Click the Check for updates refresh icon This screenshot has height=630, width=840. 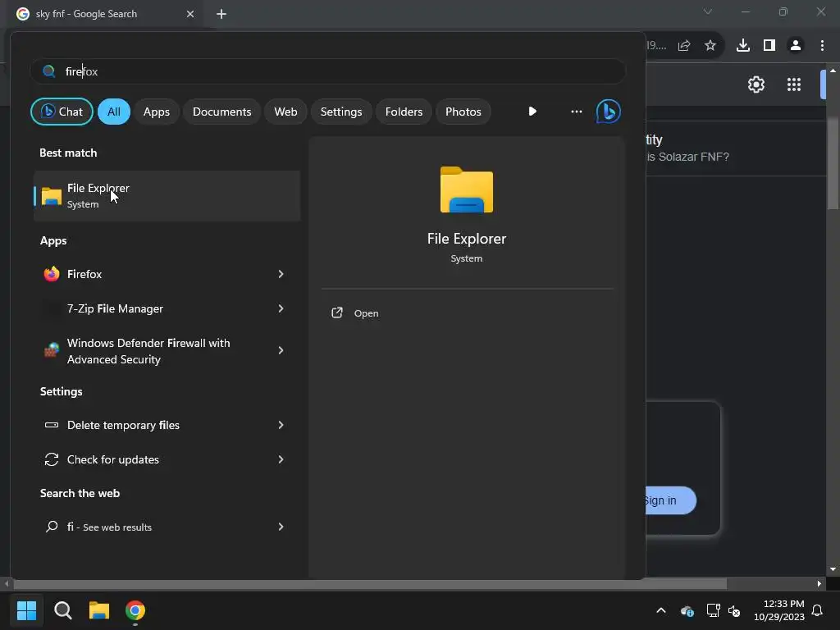tap(52, 459)
